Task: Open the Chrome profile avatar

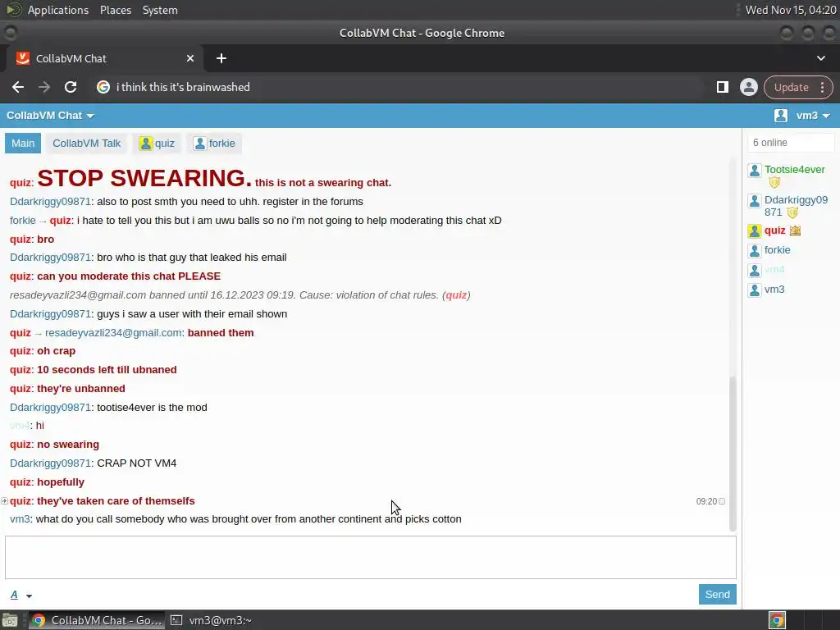Action: point(748,87)
